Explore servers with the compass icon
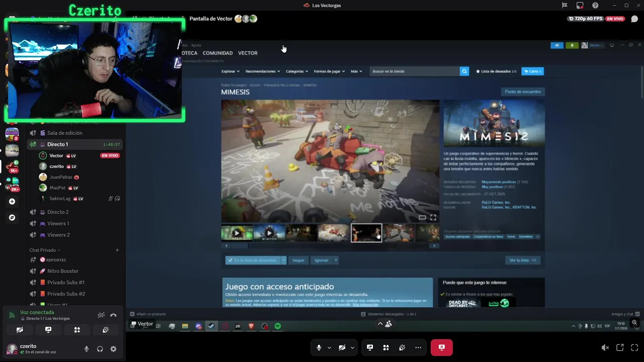The width and height of the screenshot is (644, 362). click(x=12, y=218)
